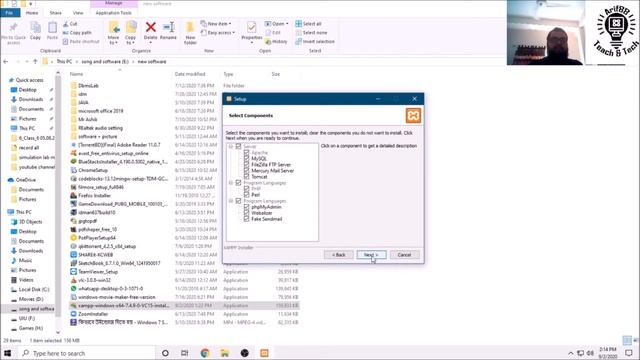Select Quick access in navigation pane
Viewport: 640px width, 360px height.
pos(29,80)
